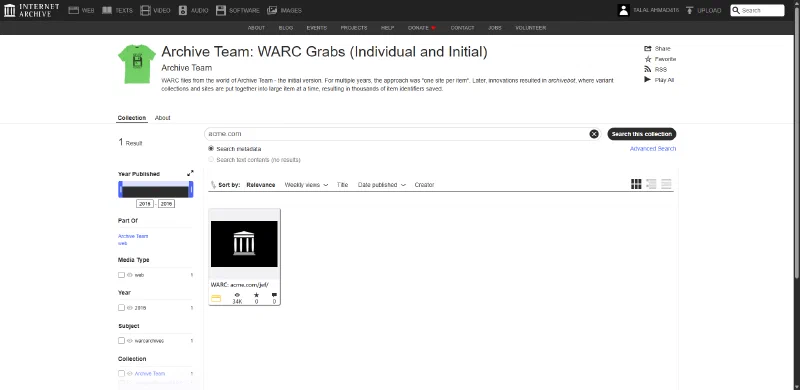Click the green t-shirt collection logo
Image resolution: width=800 pixels, height=390 pixels.
[137, 64]
